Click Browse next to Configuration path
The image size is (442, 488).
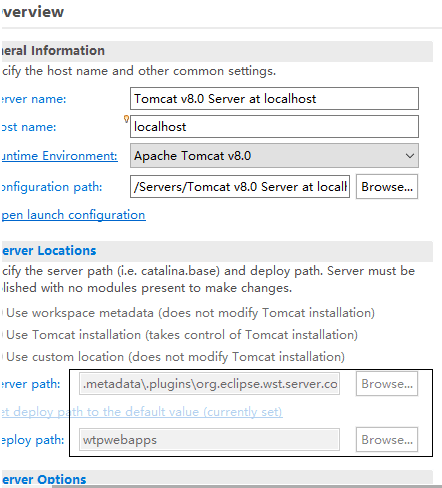(x=387, y=187)
